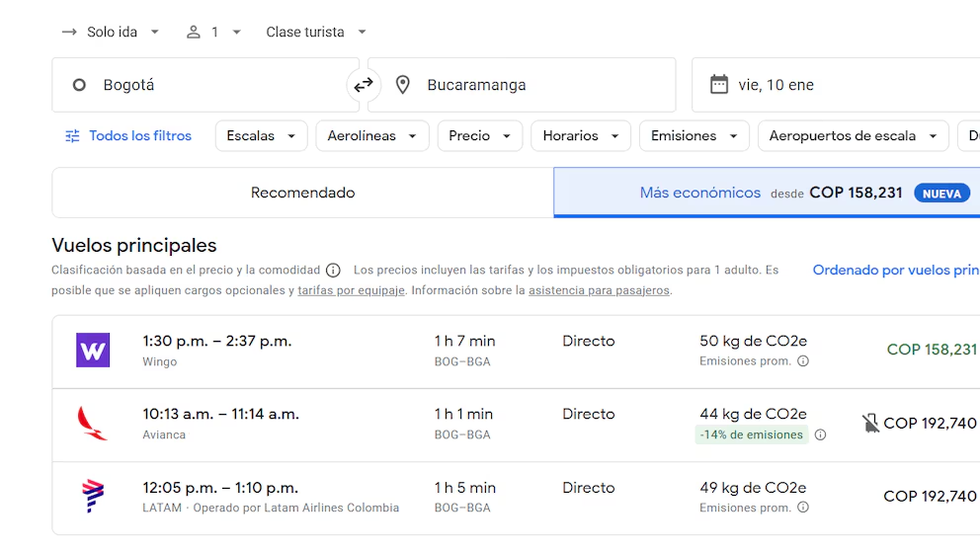Expand the Clase turista dropdown
Image resolution: width=980 pixels, height=551 pixels.
[x=316, y=32]
